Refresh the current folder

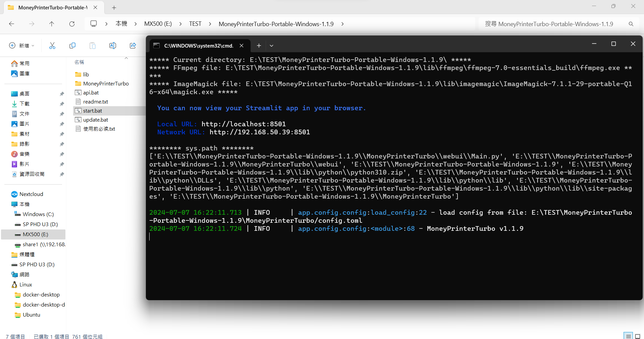pos(72,24)
